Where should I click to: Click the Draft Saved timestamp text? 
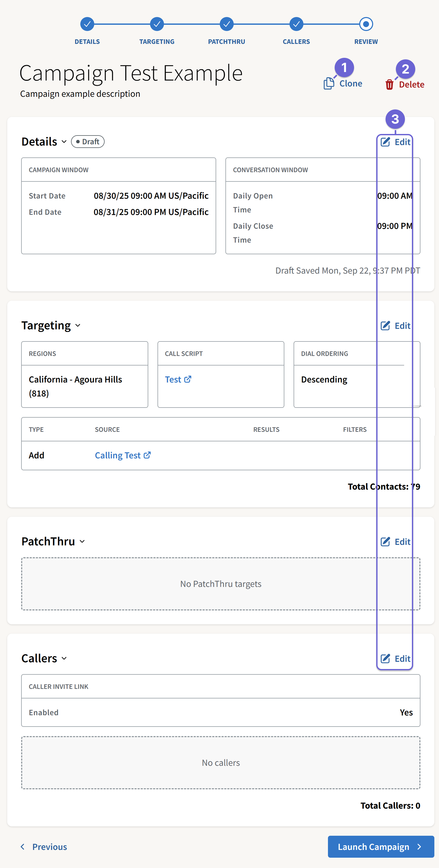(348, 270)
